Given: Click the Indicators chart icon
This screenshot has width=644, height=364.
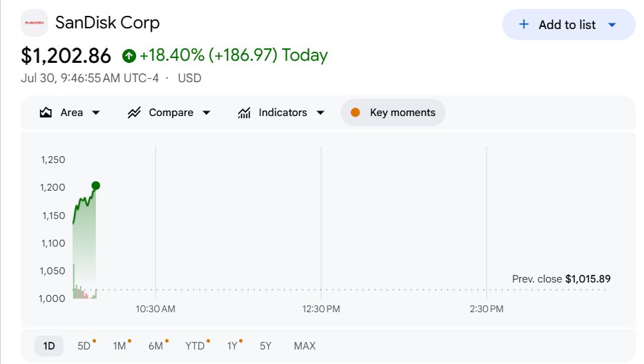Looking at the screenshot, I should 244,113.
